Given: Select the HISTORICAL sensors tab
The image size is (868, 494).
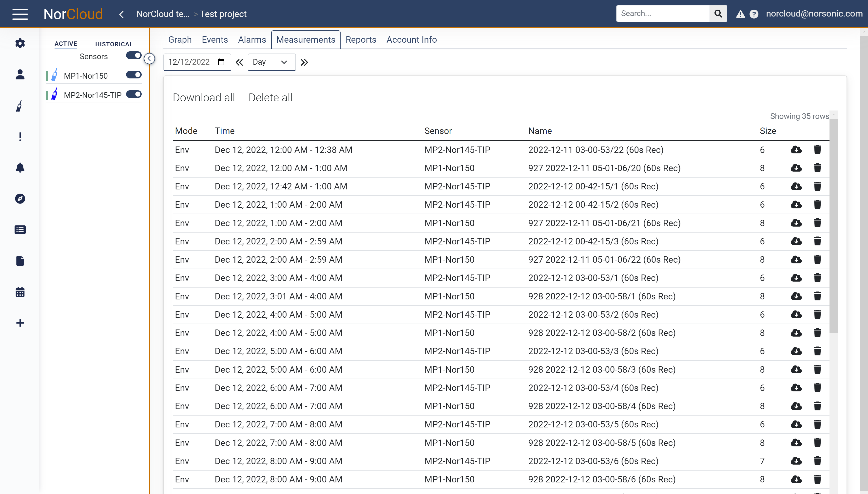Looking at the screenshot, I should pyautogui.click(x=114, y=44).
